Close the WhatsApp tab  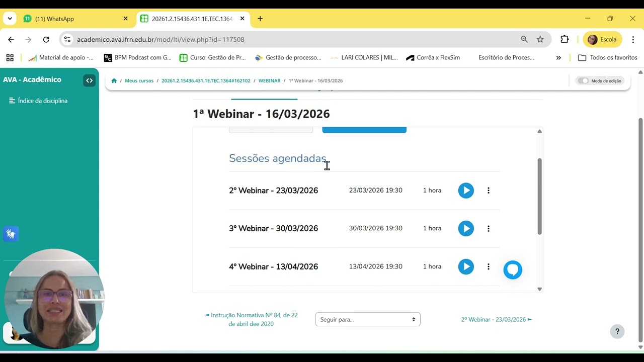coord(125,19)
